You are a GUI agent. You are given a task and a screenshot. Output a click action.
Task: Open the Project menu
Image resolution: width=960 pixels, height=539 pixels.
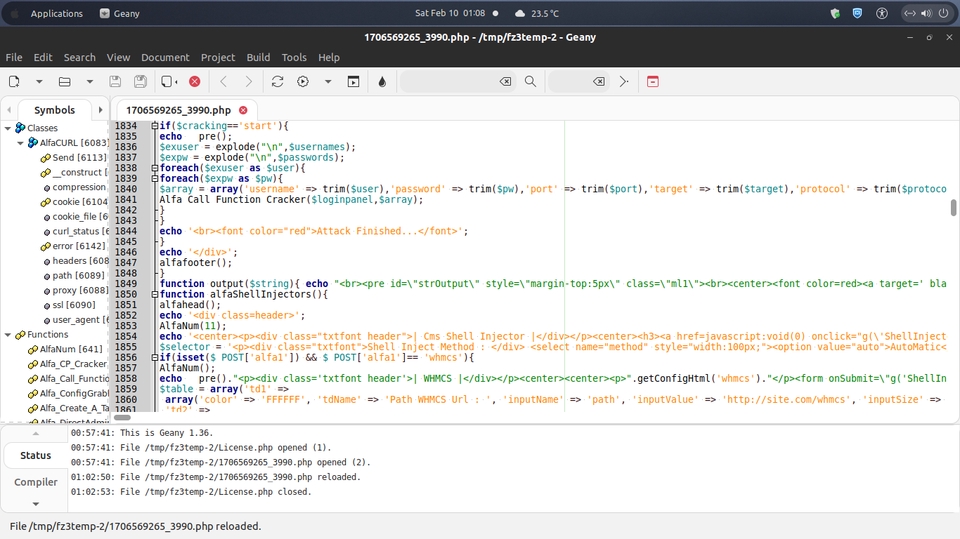pos(218,57)
